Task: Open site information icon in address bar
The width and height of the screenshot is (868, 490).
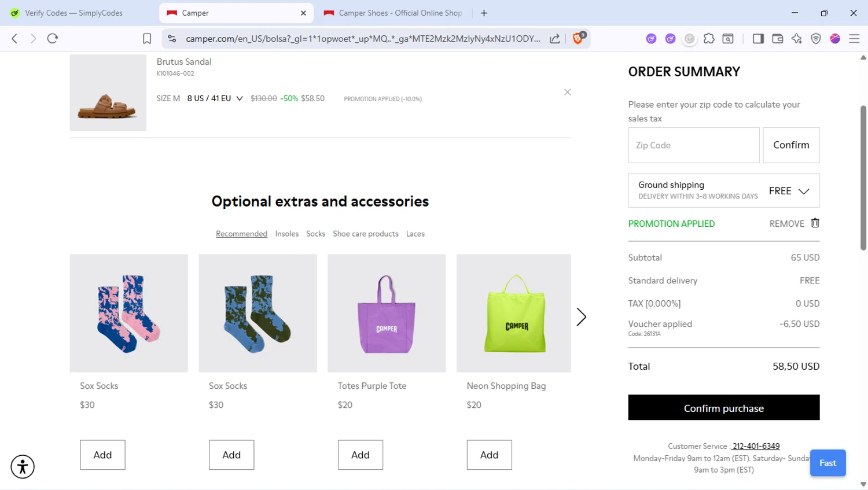Action: (172, 39)
